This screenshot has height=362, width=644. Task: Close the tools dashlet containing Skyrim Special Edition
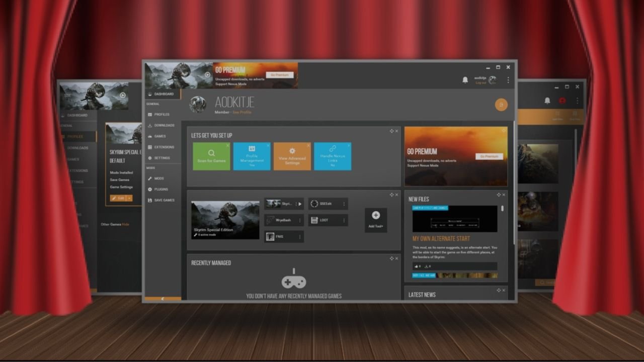click(396, 195)
